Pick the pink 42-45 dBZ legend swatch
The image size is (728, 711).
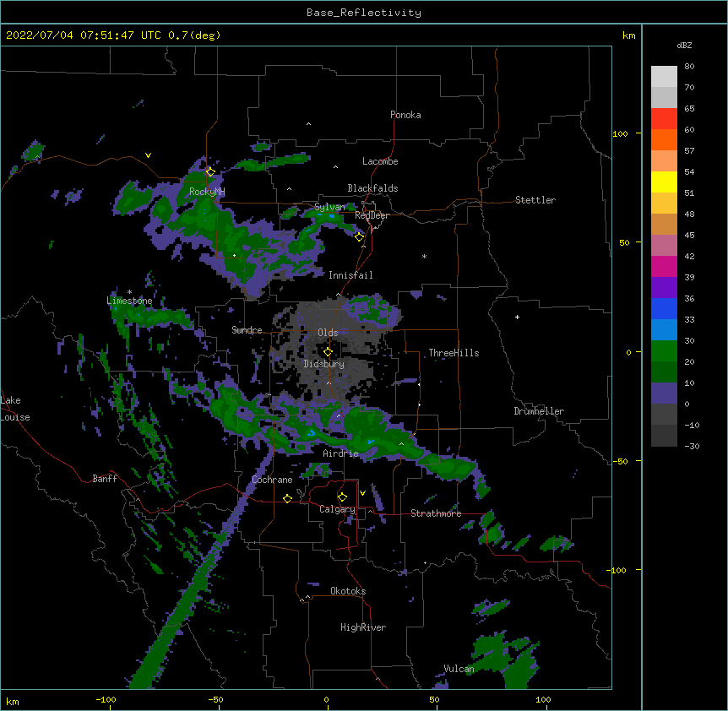664,246
